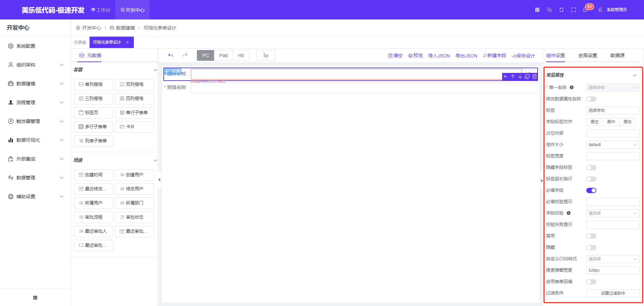This screenshot has height=306, width=644.
Task: Delete the selected field using the trash icon
Action: [x=534, y=77]
